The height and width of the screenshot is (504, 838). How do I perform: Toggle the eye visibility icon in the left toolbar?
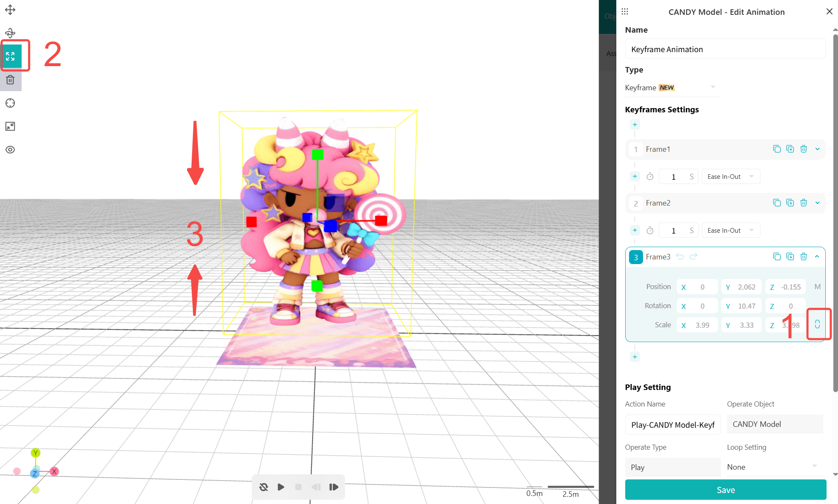[x=10, y=150]
